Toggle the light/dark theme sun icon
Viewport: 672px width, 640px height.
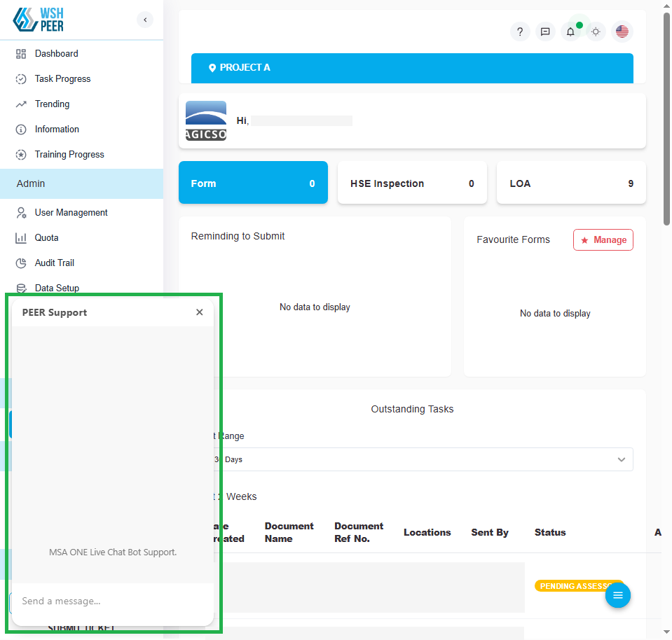click(596, 32)
